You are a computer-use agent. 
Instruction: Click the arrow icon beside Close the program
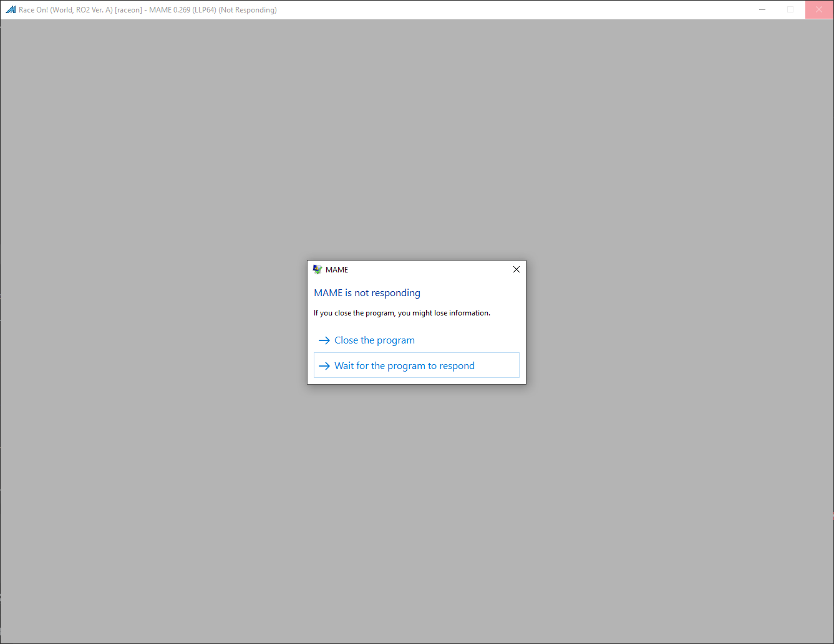click(324, 340)
